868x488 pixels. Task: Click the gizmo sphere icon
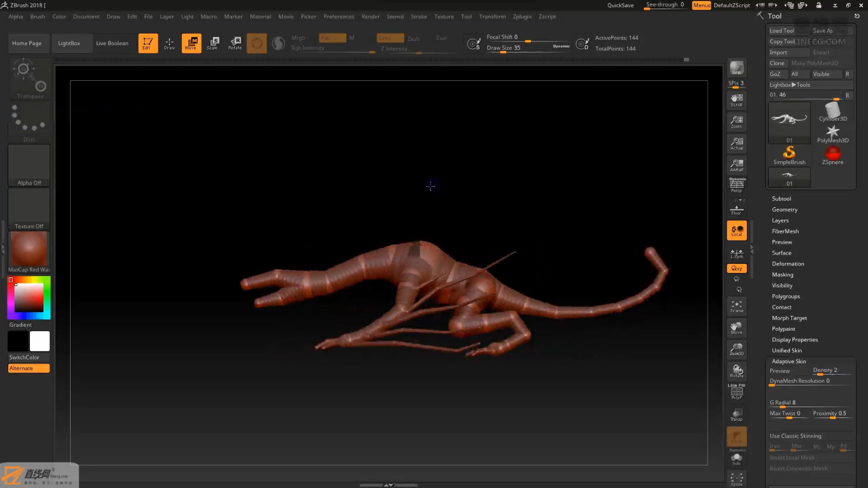pyautogui.click(x=256, y=43)
